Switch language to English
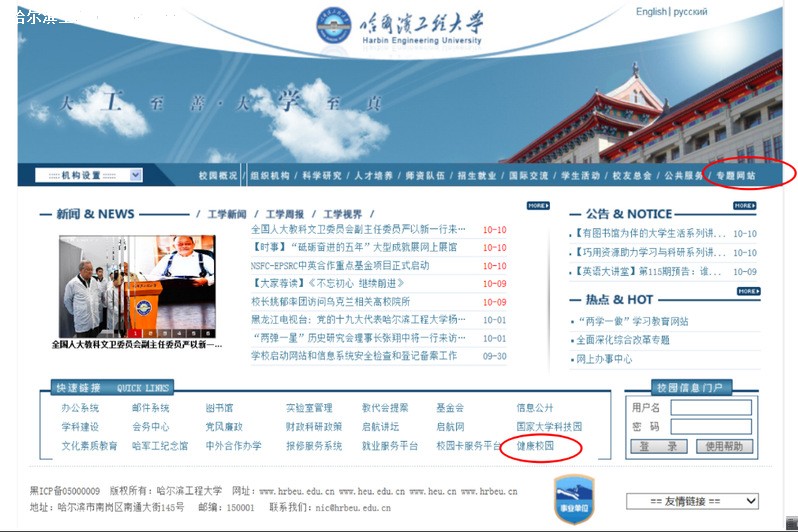 click(650, 12)
